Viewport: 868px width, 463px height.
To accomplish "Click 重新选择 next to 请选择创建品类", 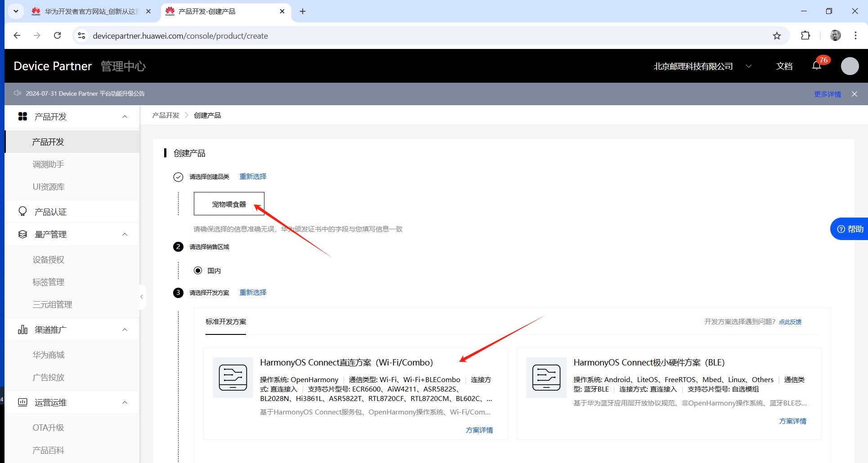I will pyautogui.click(x=253, y=176).
